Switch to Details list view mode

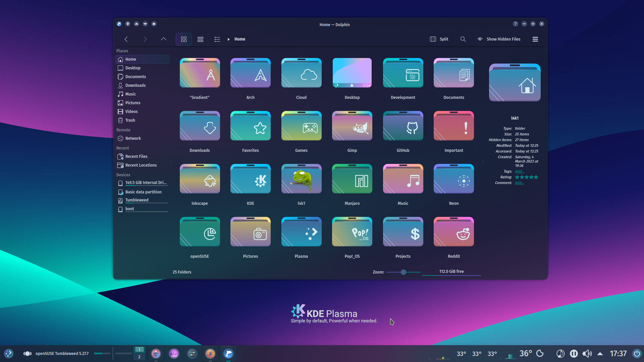click(x=217, y=39)
